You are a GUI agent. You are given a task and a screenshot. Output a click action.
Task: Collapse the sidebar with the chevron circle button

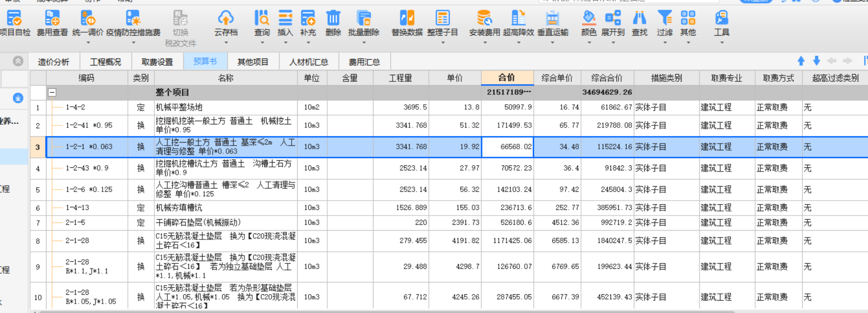click(x=18, y=61)
